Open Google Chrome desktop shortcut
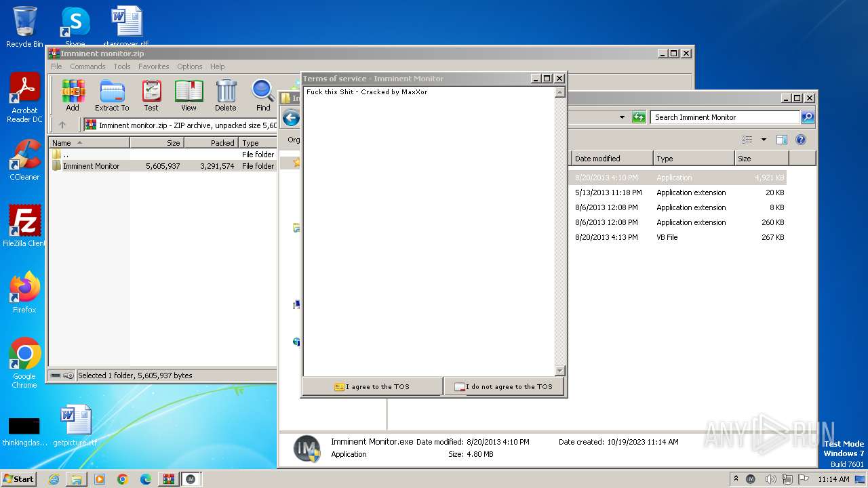868x488 pixels. click(24, 363)
